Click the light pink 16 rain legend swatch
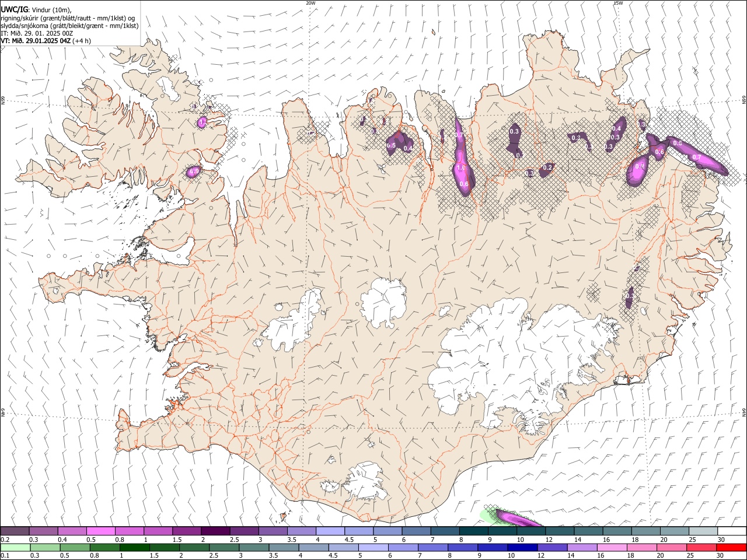This screenshot has height=560, width=747. coord(612,547)
